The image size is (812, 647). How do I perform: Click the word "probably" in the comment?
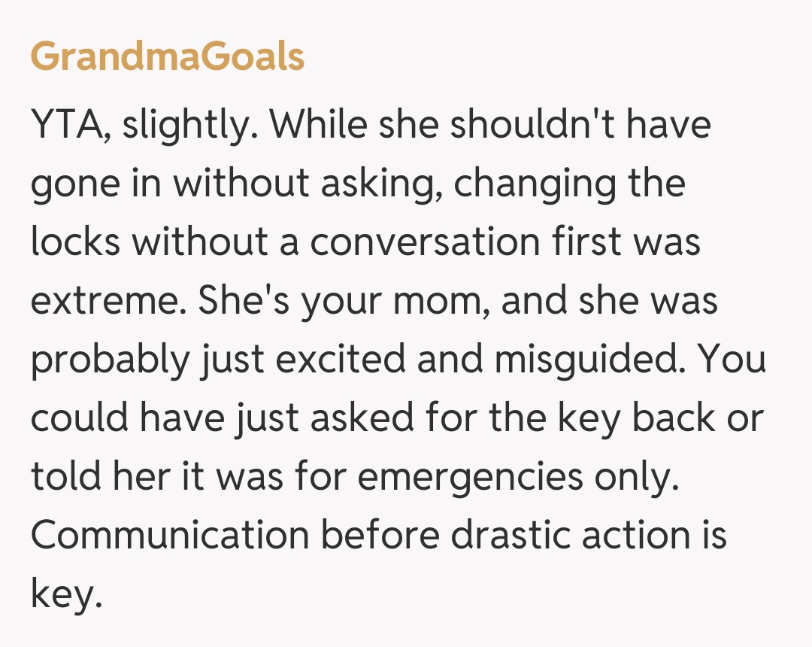(x=108, y=360)
